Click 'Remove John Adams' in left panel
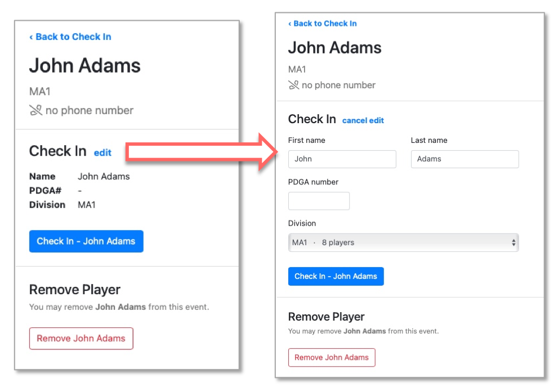 click(x=81, y=339)
